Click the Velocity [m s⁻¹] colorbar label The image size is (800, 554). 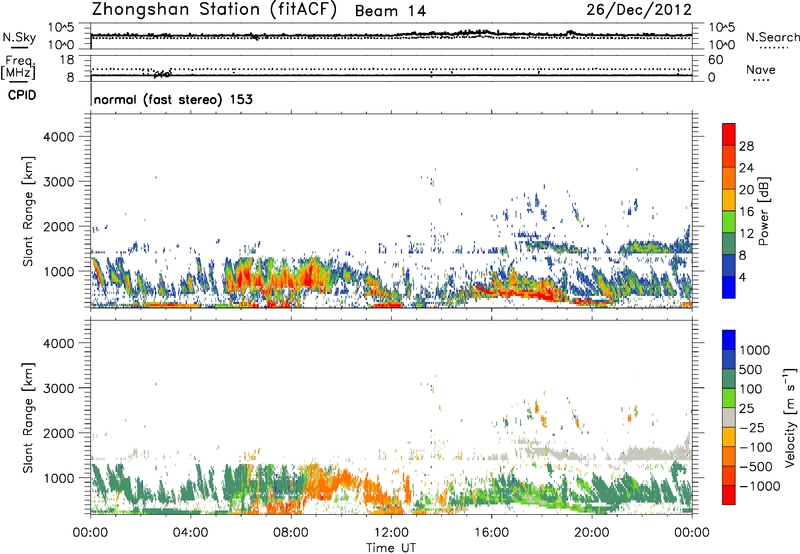(x=790, y=417)
